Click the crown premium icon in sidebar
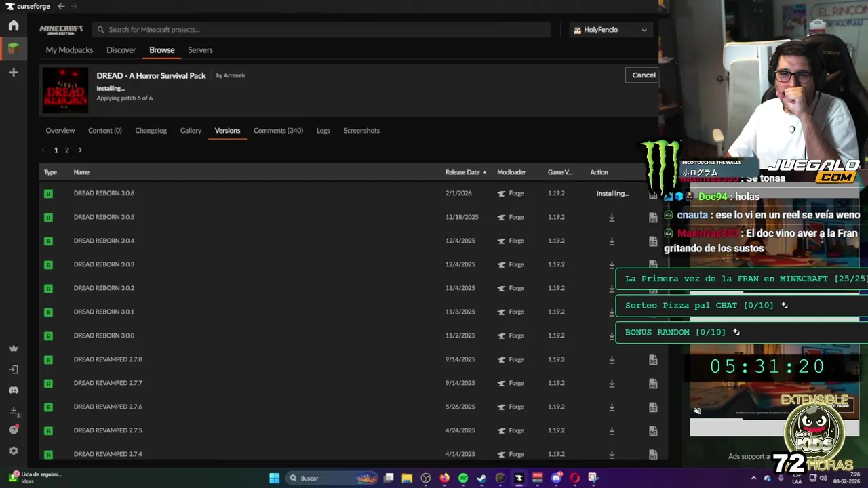Viewport: 868px width, 488px height. pyautogui.click(x=14, y=348)
